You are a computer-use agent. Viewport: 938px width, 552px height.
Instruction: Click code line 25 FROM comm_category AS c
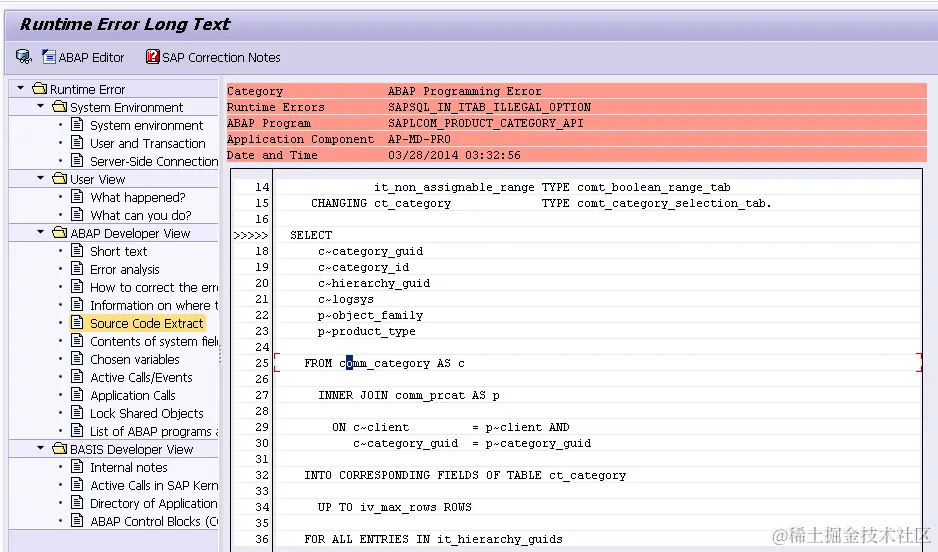(x=384, y=363)
